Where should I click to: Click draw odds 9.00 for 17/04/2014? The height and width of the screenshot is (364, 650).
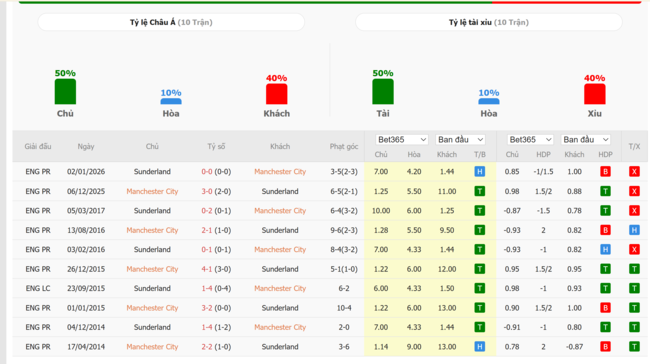pyautogui.click(x=414, y=347)
